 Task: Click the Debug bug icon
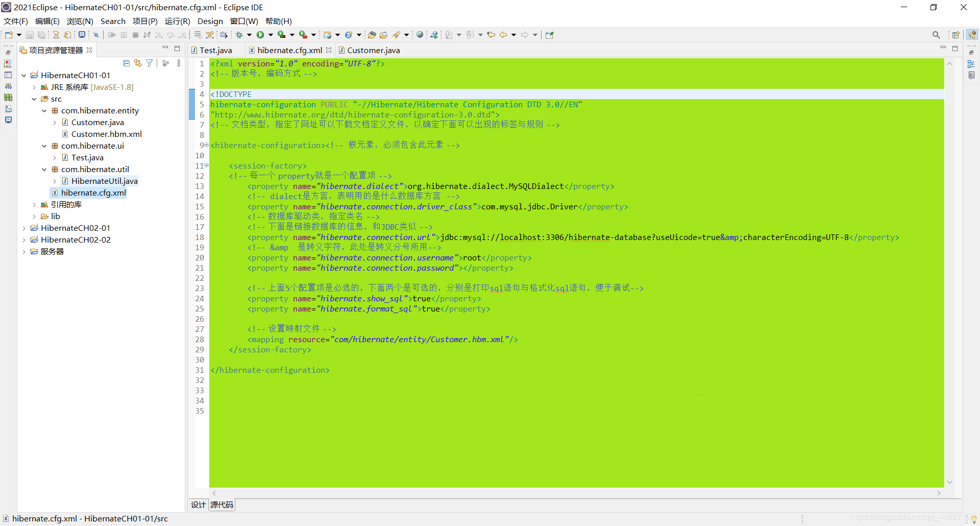(x=239, y=35)
